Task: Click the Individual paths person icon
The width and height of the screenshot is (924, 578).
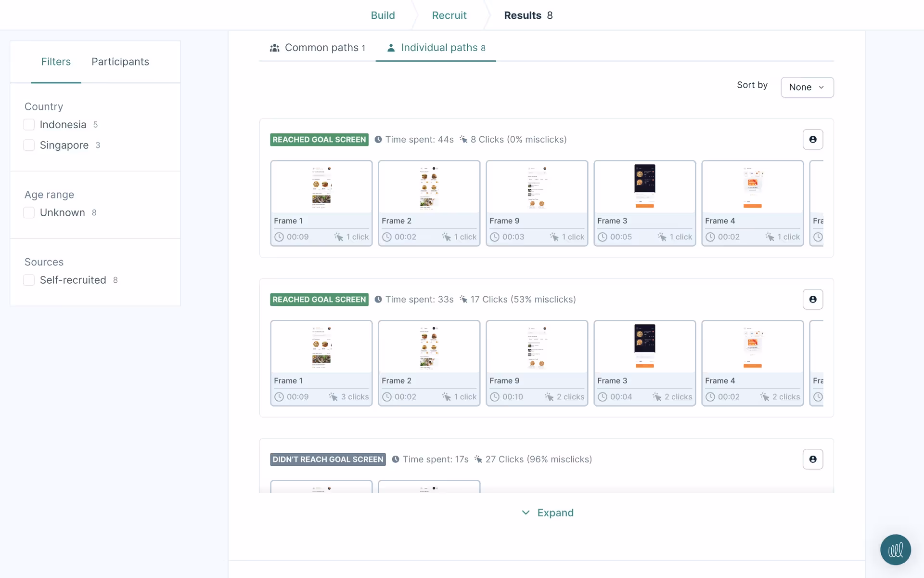Action: (391, 48)
